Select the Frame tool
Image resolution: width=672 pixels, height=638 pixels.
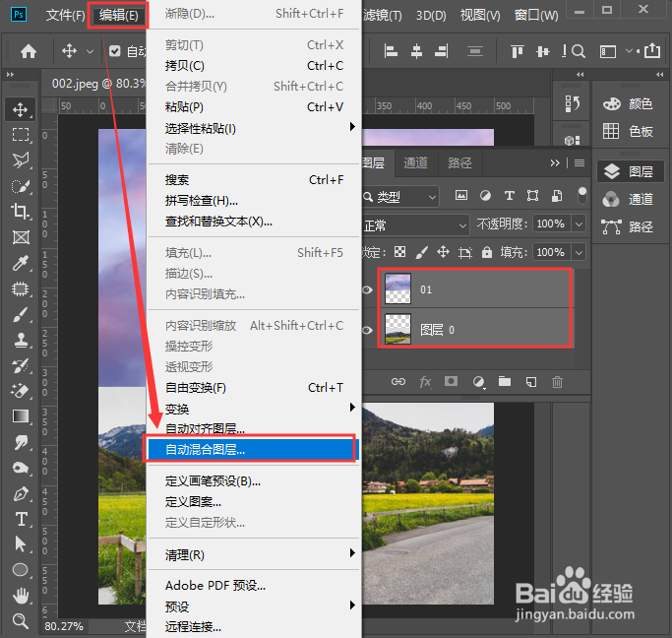pos(20,237)
